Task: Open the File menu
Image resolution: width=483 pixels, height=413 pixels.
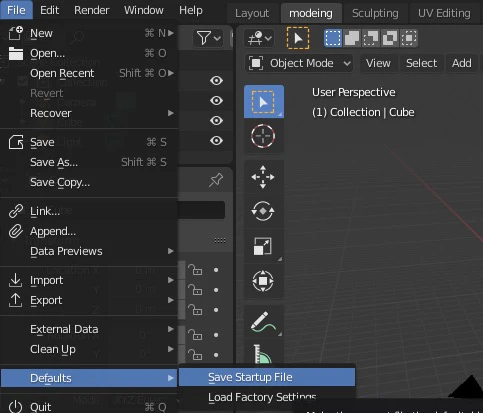Action: (x=16, y=10)
